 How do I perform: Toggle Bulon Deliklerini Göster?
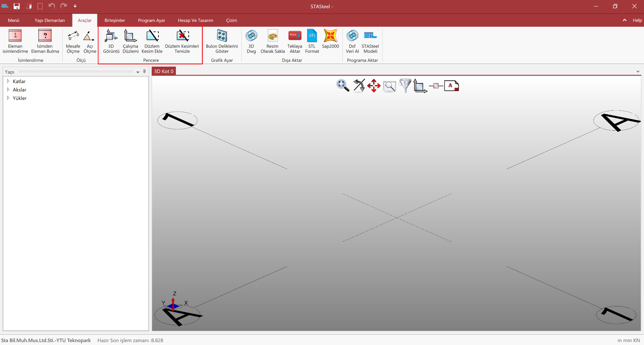tap(222, 36)
